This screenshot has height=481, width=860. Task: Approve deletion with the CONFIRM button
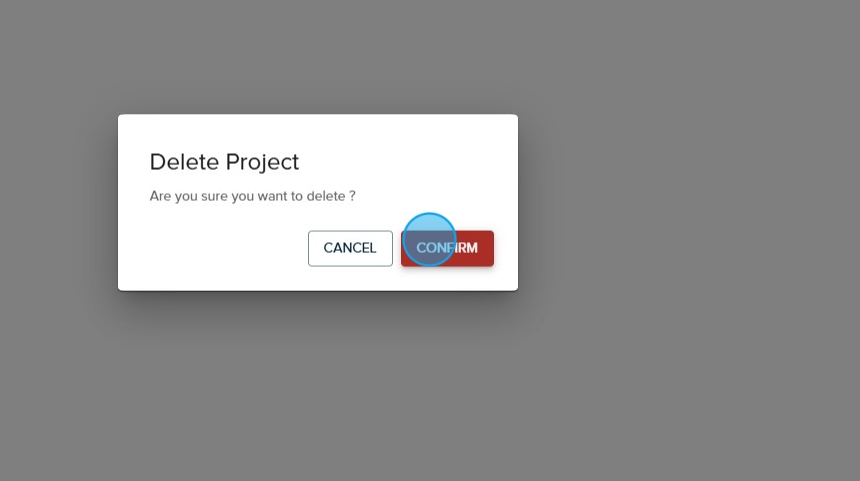tap(447, 248)
